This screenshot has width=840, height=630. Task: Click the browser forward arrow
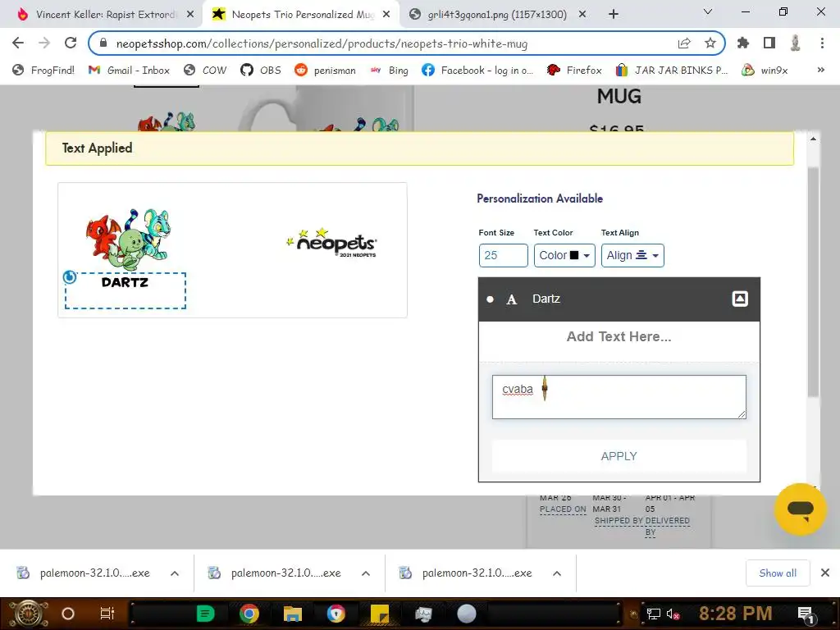44,43
